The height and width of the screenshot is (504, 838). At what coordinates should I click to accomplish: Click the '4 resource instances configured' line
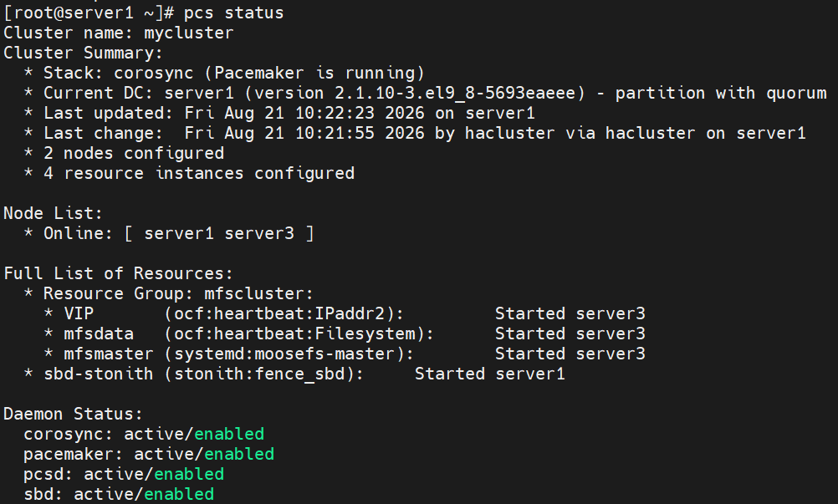(199, 173)
